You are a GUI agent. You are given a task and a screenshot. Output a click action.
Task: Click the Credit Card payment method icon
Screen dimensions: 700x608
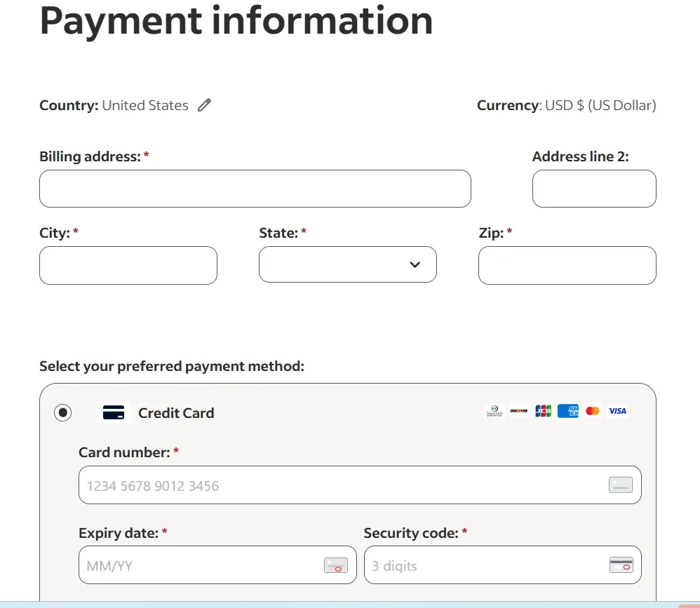[x=113, y=412]
